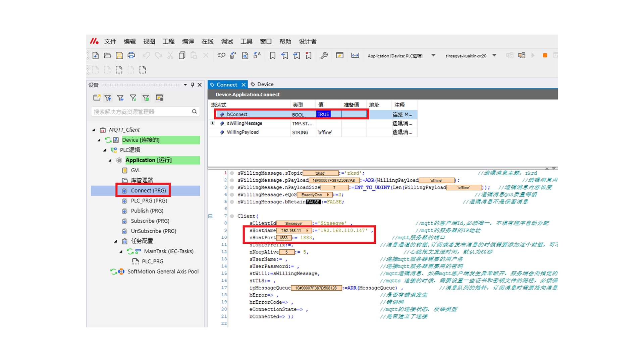
Task: Collapse the MQTT_Client tree node
Action: click(x=94, y=130)
